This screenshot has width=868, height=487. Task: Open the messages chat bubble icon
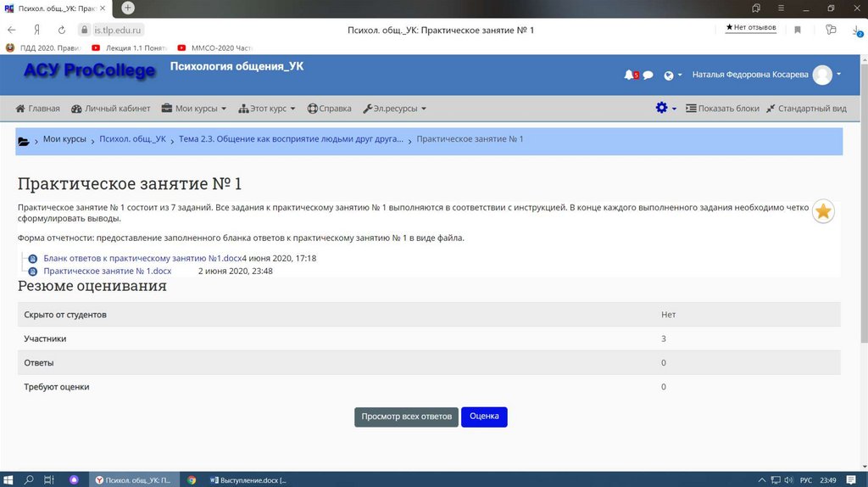click(x=648, y=75)
